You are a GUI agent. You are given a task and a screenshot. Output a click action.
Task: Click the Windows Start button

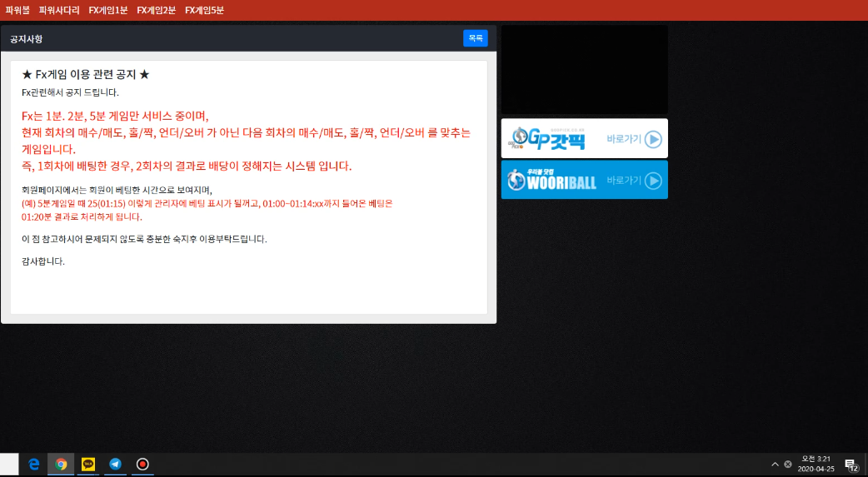tap(9, 465)
